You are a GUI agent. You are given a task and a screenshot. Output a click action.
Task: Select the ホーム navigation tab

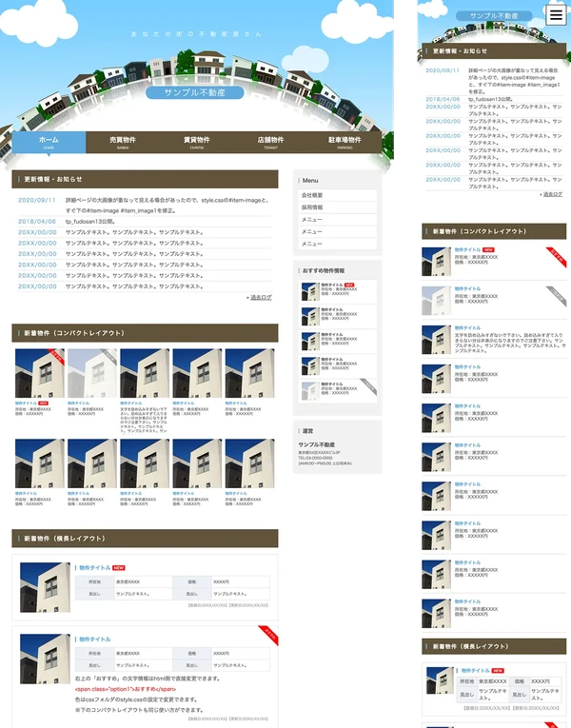49,142
